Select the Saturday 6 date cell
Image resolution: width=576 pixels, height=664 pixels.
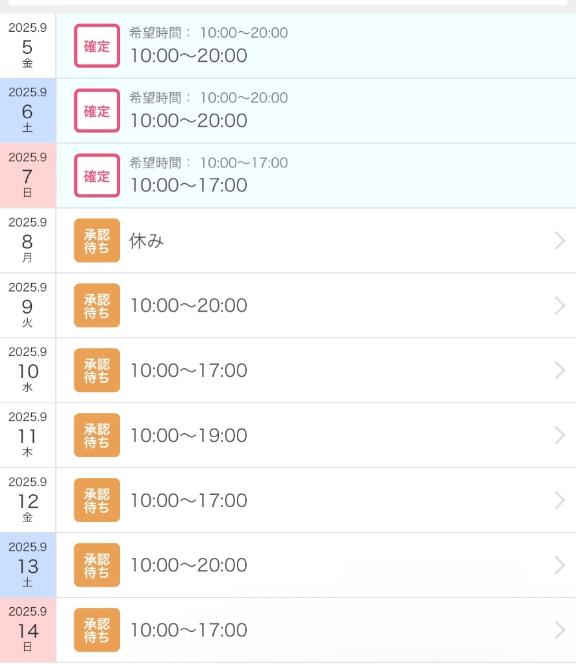pos(28,111)
